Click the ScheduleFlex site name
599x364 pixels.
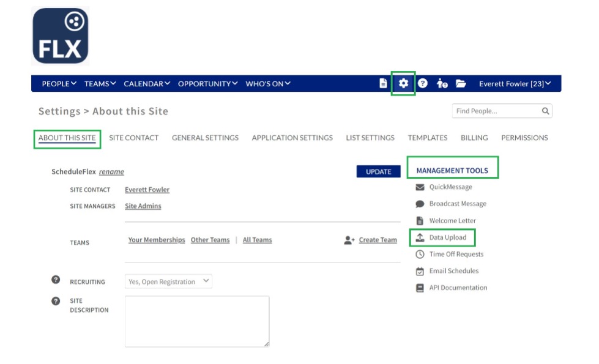tap(74, 172)
